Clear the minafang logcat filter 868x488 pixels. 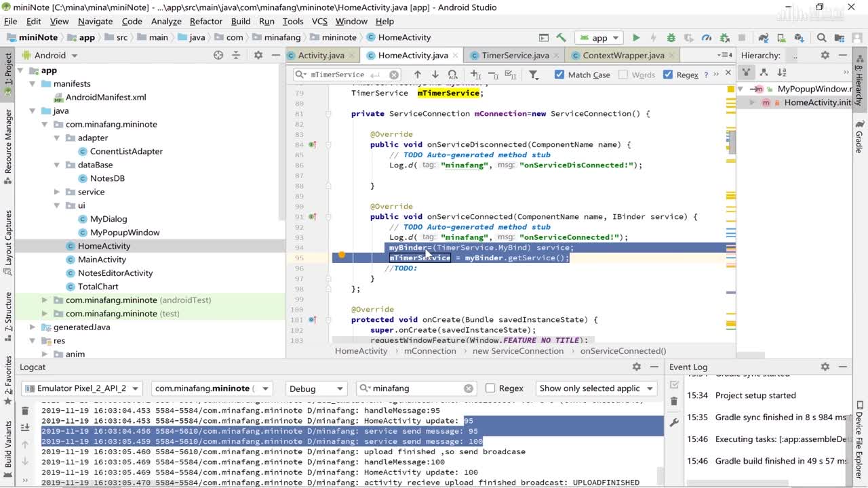[469, 388]
